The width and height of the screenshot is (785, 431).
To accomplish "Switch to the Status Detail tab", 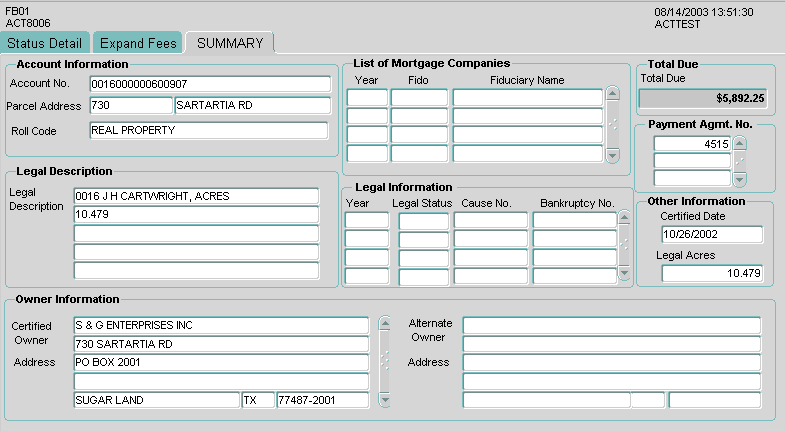I will pos(44,43).
